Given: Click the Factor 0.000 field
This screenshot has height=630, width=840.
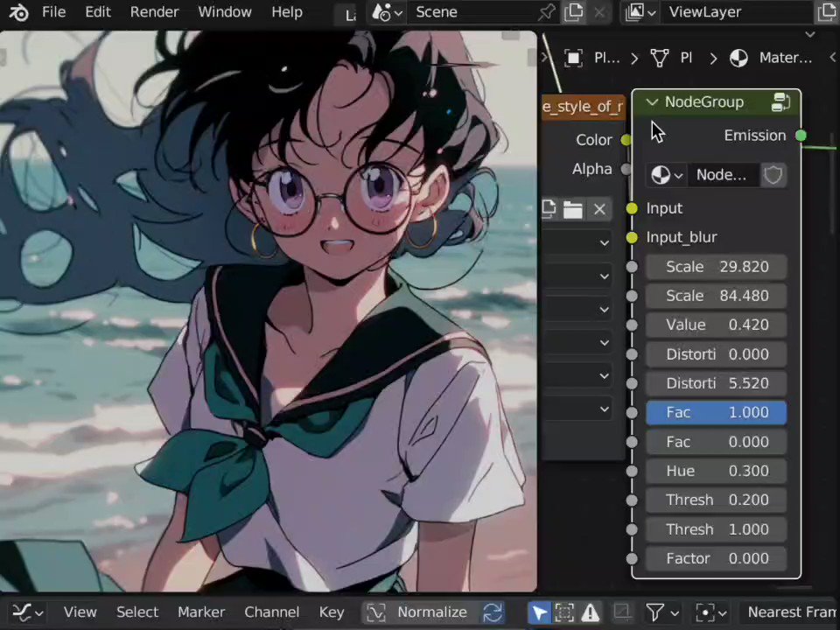Looking at the screenshot, I should (x=717, y=559).
